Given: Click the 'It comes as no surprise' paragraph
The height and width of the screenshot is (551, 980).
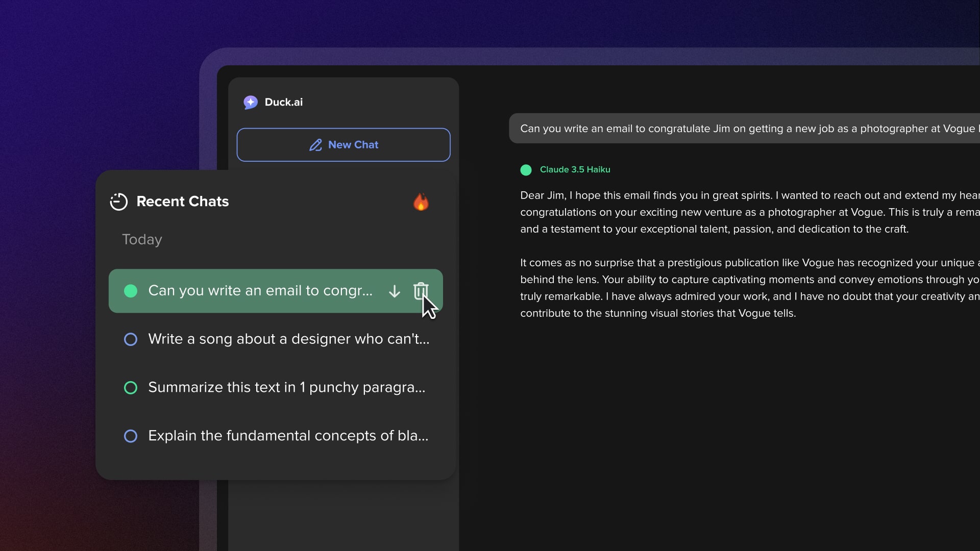Looking at the screenshot, I should (750, 288).
